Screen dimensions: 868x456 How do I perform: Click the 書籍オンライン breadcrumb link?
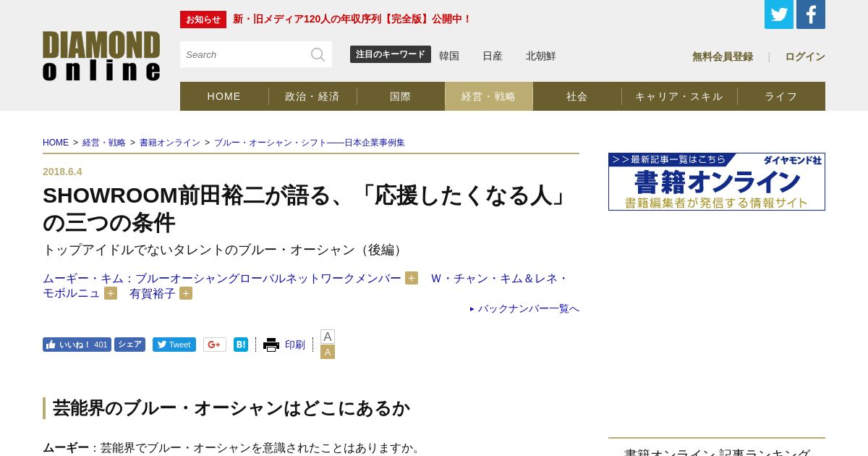(170, 143)
